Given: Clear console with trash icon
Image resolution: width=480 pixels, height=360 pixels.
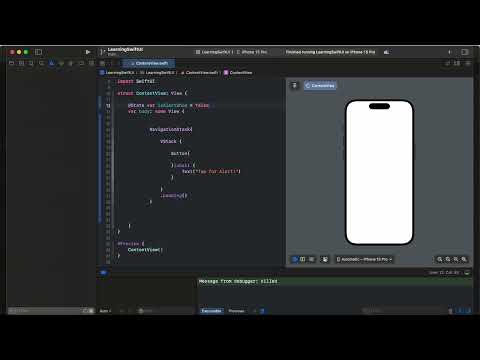Looking at the screenshot, I should (451, 311).
